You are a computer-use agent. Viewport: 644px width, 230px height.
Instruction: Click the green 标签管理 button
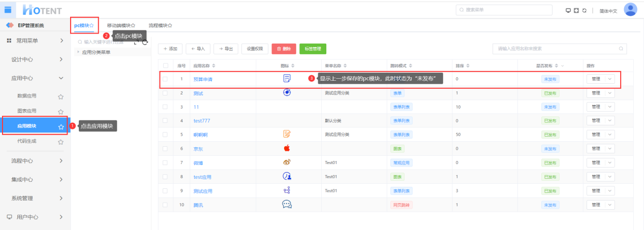pyautogui.click(x=313, y=49)
